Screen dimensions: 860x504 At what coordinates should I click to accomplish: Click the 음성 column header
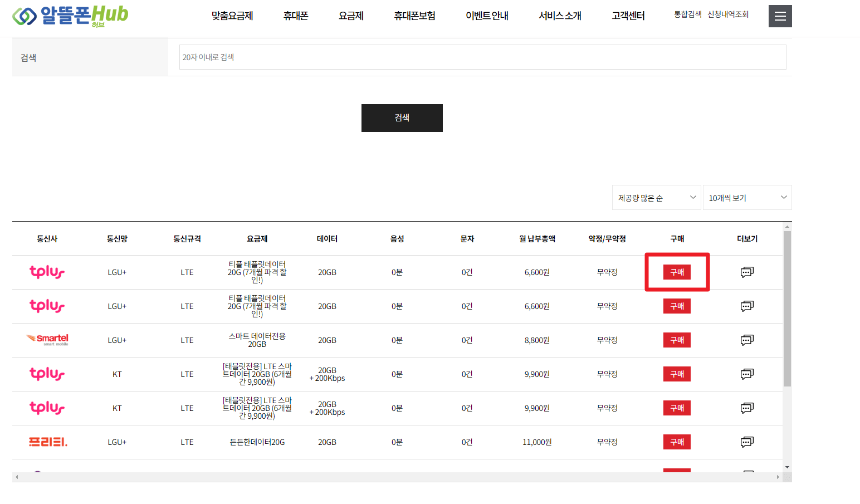[397, 238]
